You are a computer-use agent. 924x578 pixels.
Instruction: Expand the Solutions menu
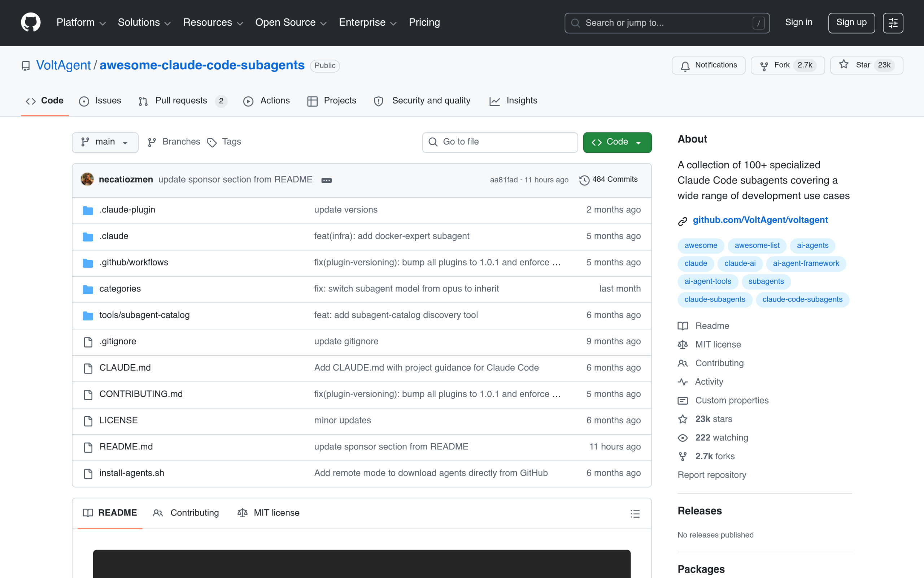pos(144,22)
